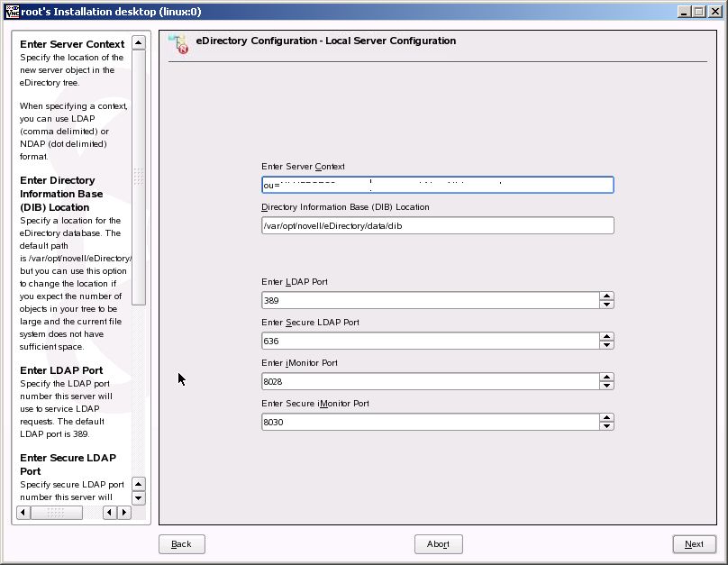This screenshot has height=565, width=728.
Task: Decrease the LDAP Port value
Action: point(606,304)
